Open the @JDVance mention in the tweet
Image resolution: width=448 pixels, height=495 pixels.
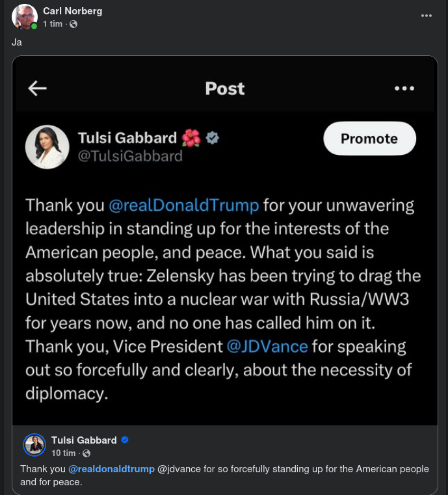[x=267, y=346]
